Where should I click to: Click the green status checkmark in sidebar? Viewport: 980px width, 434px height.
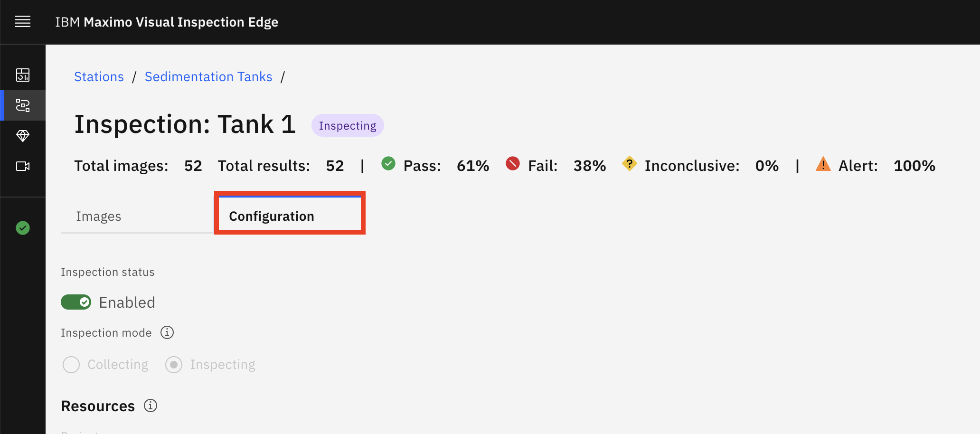(23, 228)
